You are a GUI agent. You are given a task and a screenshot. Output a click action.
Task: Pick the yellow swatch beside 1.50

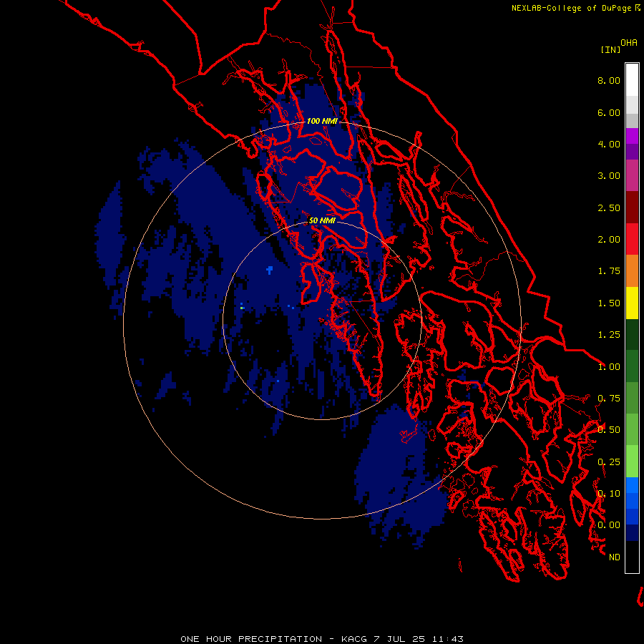(632, 303)
